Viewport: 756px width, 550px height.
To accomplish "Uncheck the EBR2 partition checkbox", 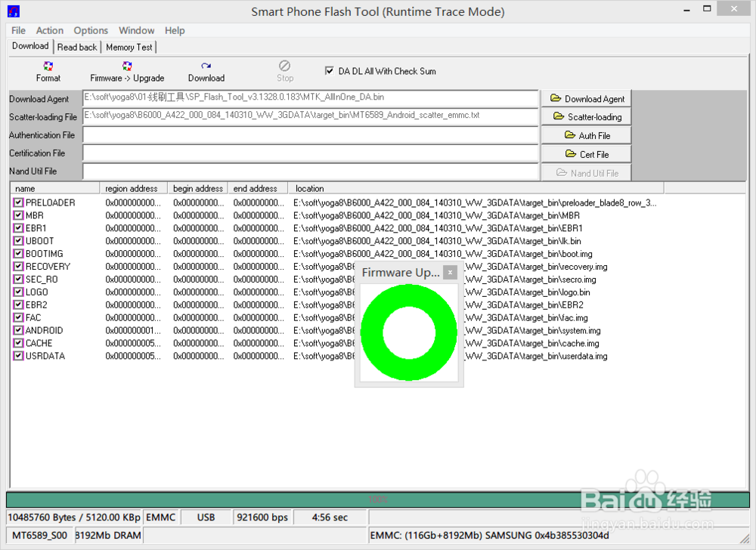I will pyautogui.click(x=18, y=305).
